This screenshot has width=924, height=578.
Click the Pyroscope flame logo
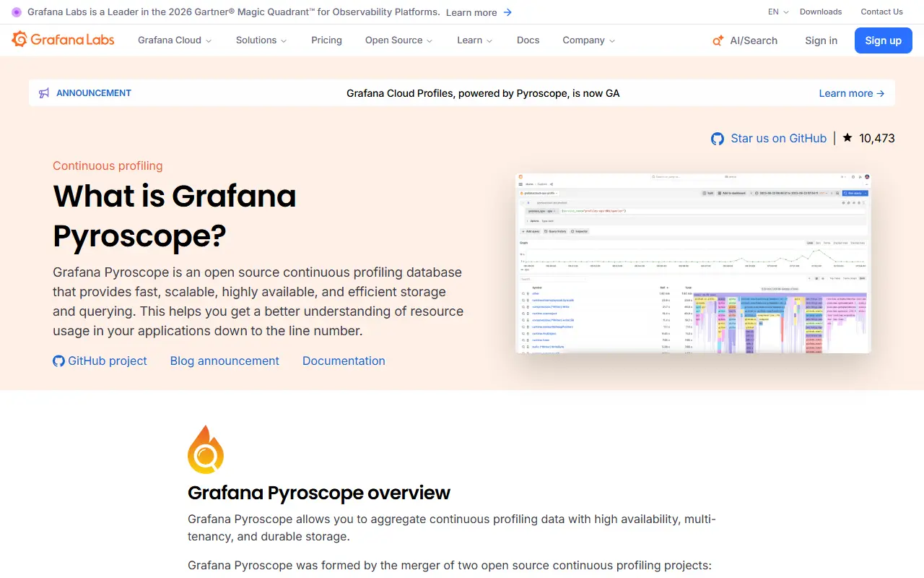(206, 449)
